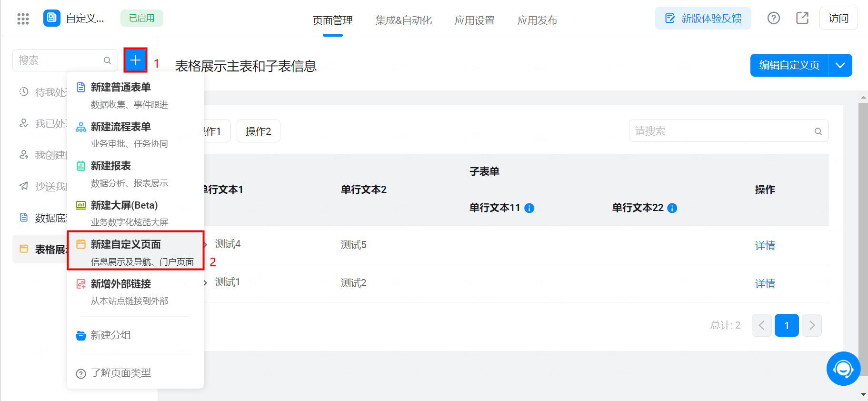Click the 数据底表 form icon
The width and height of the screenshot is (868, 401).
[24, 217]
